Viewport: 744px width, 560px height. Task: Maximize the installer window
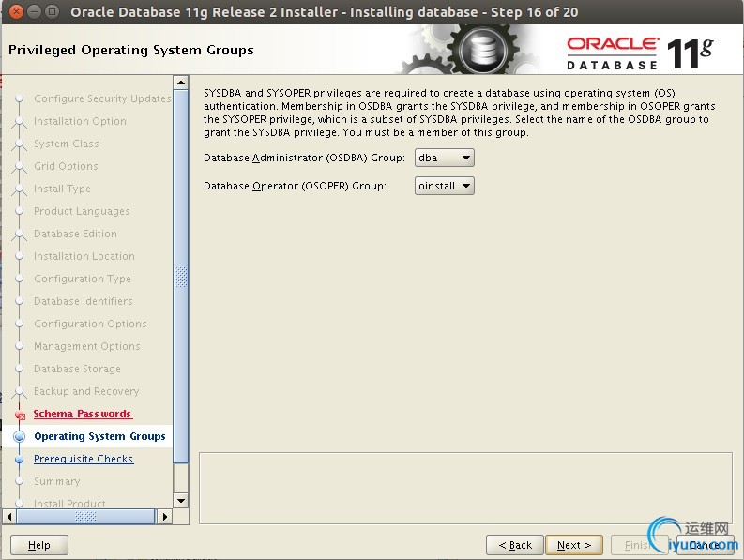[x=53, y=11]
